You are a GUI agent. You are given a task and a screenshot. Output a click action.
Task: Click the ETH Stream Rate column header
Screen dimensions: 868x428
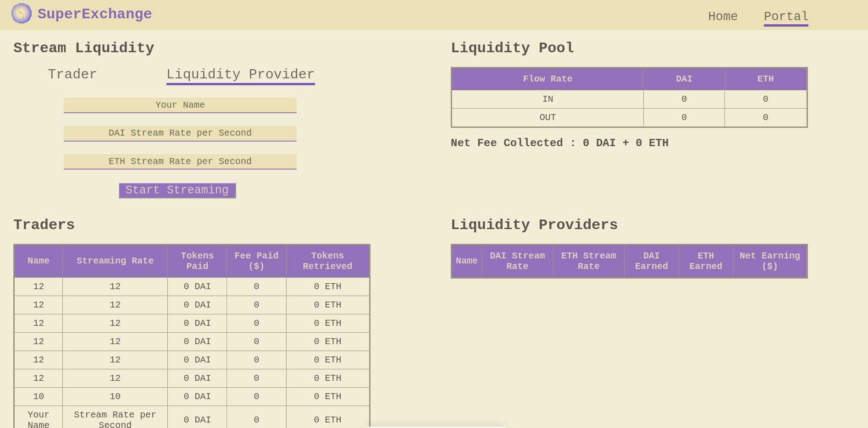(x=589, y=261)
